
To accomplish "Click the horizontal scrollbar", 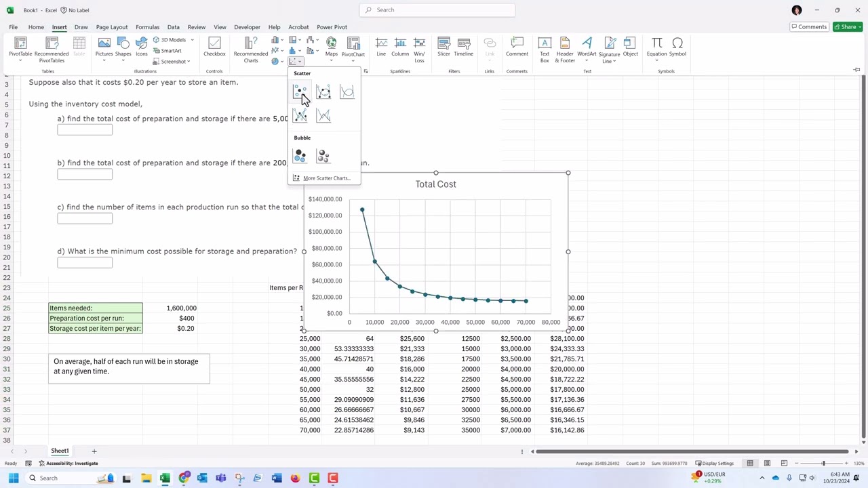I will click(692, 451).
